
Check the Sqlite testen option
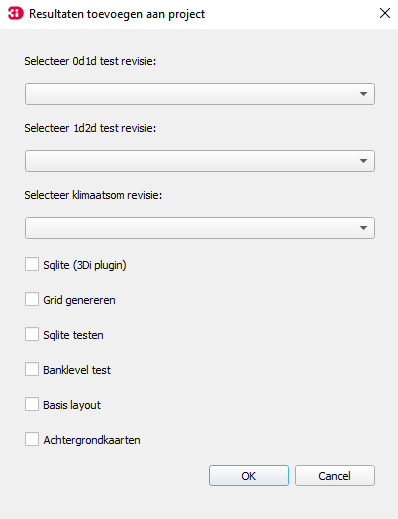(32, 334)
